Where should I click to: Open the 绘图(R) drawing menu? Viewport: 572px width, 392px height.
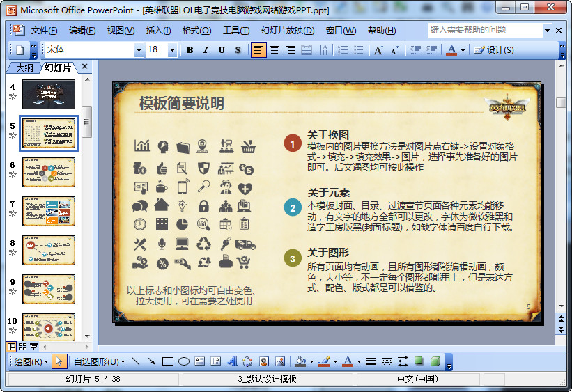pos(31,362)
